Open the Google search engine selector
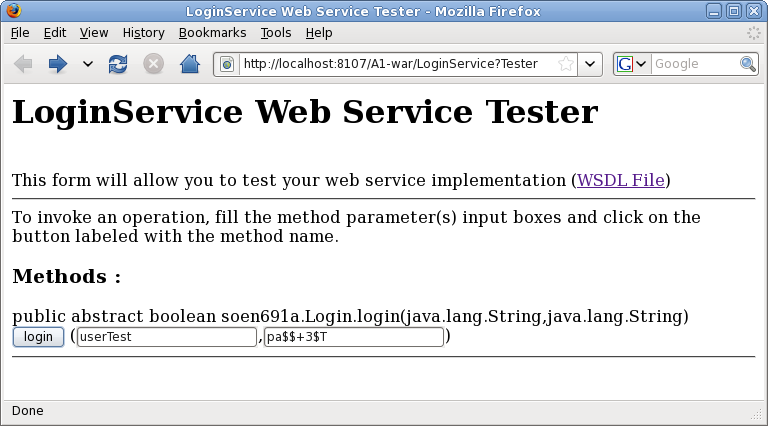The height and width of the screenshot is (426, 768). point(632,64)
